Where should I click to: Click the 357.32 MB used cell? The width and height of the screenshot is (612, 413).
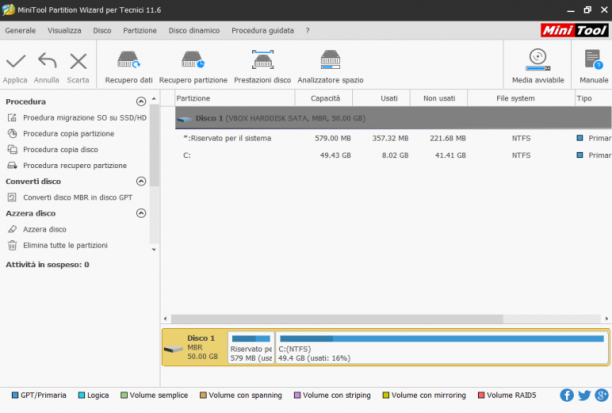[390, 138]
